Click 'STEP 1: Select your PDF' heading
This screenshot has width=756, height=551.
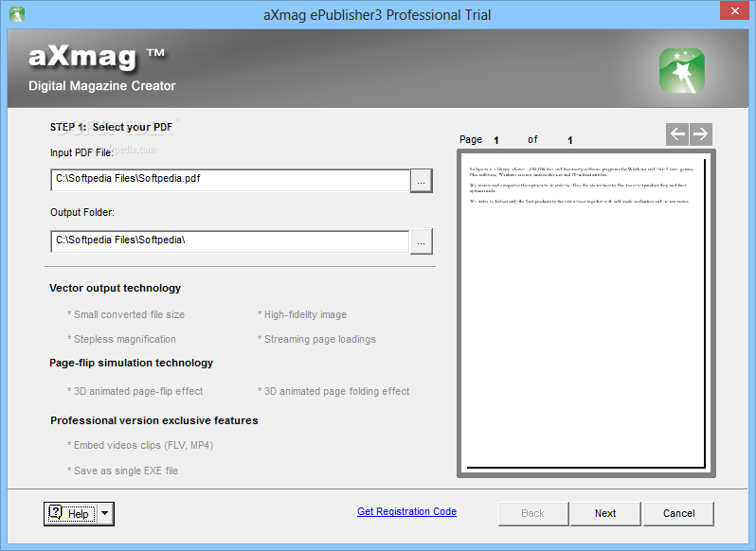click(x=112, y=127)
